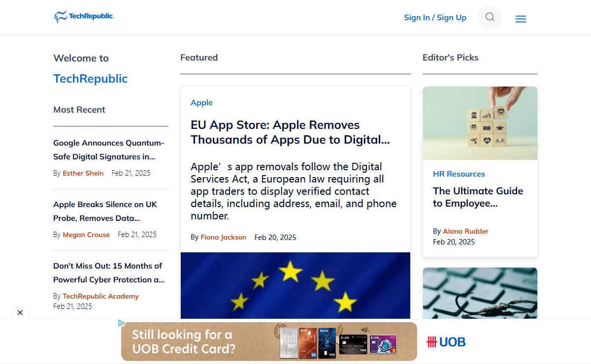The image size is (591, 364).
Task: Click the EU flag featured image
Action: click(x=295, y=285)
